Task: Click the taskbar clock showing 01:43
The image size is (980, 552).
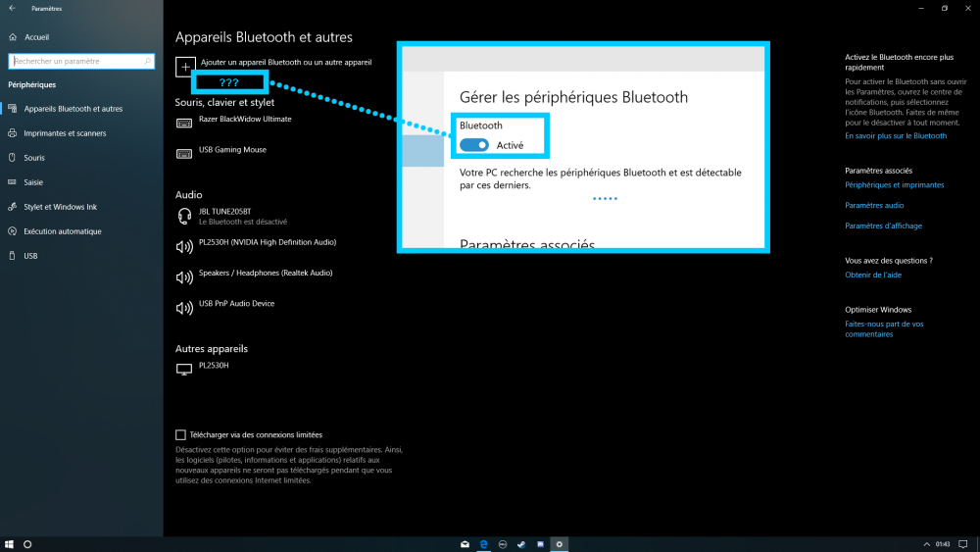Action: (x=943, y=544)
